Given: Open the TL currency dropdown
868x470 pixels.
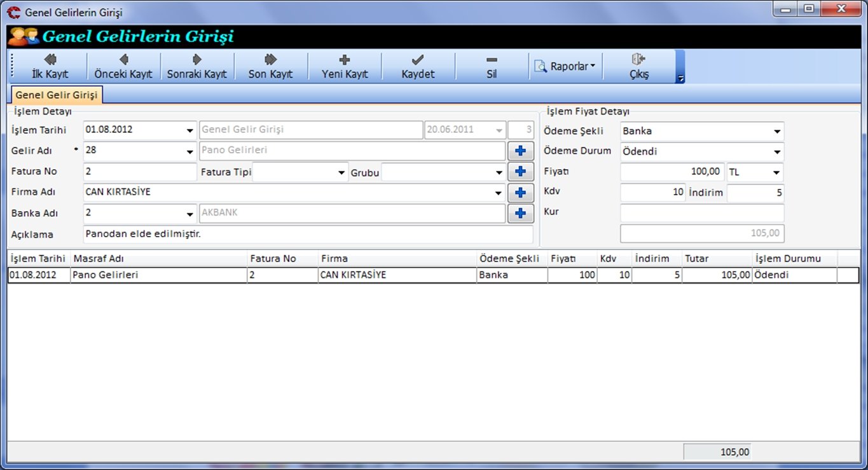Looking at the screenshot, I should [776, 172].
